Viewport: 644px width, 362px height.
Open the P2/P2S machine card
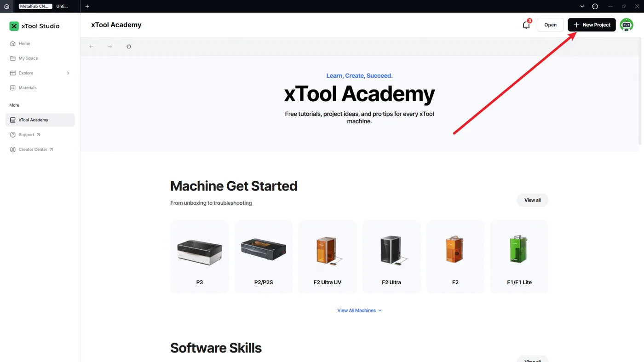coord(264,257)
